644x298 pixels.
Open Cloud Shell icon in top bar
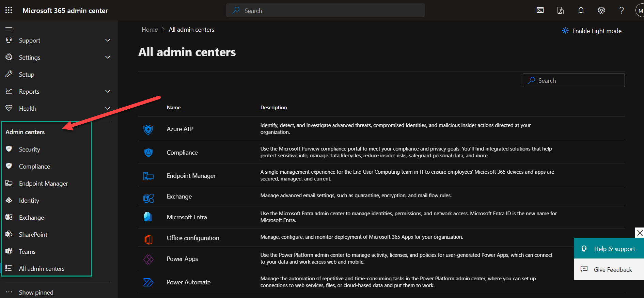[x=540, y=10]
